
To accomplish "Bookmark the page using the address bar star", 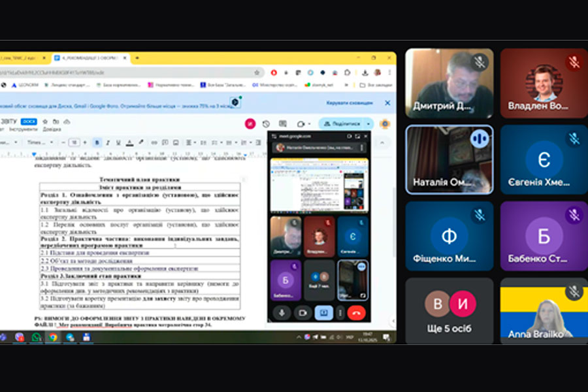I will pos(257,73).
